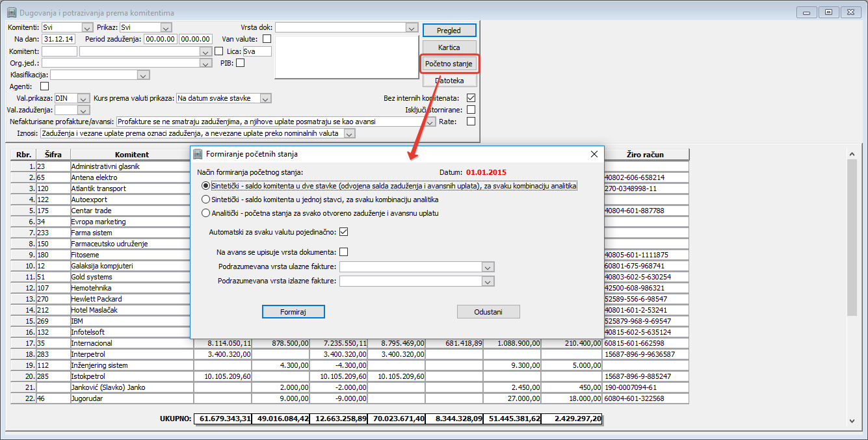The height and width of the screenshot is (440, 868).
Task: Click the Rbr. column header
Action: pyautogui.click(x=24, y=155)
